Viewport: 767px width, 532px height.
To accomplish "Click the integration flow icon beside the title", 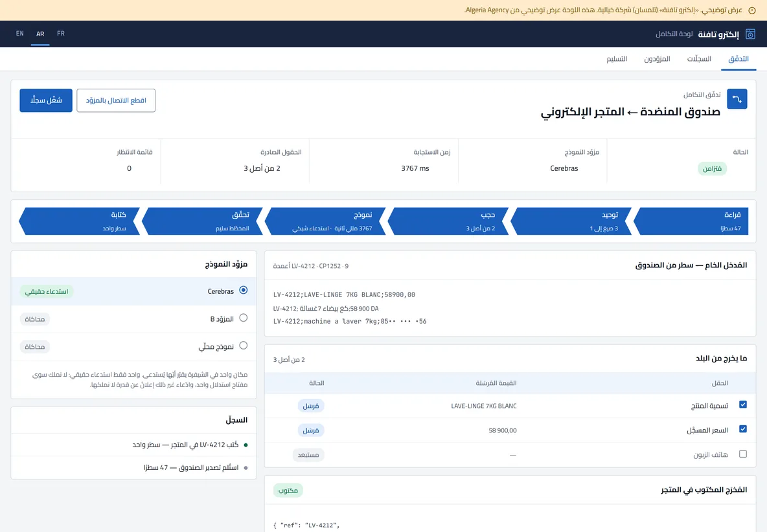I will (x=737, y=99).
